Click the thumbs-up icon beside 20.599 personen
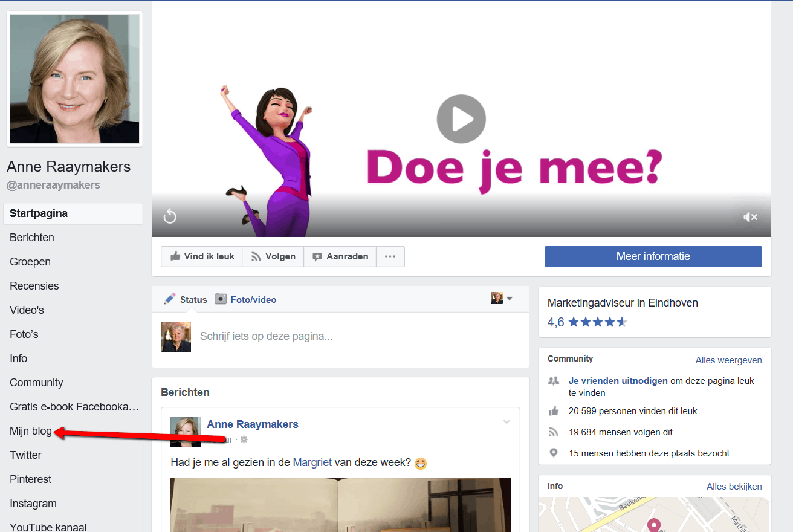793x532 pixels. [x=554, y=411]
